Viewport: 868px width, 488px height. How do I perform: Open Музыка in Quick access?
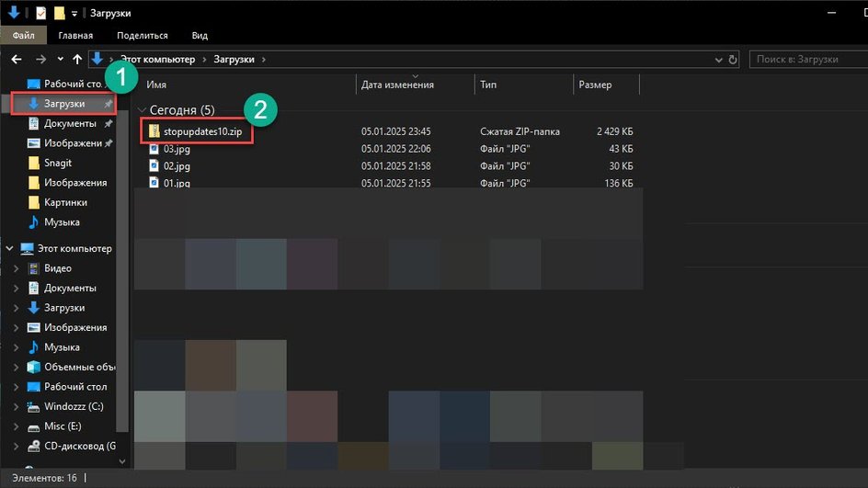coord(63,221)
